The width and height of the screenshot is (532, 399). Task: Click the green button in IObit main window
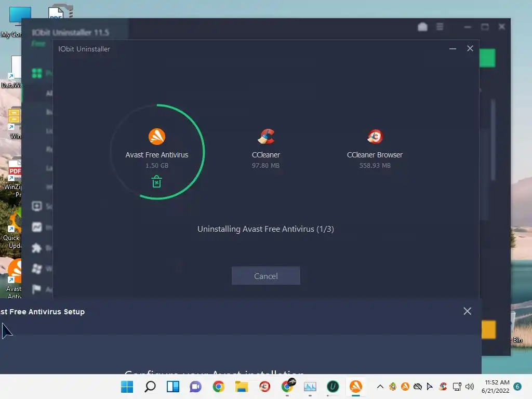487,58
